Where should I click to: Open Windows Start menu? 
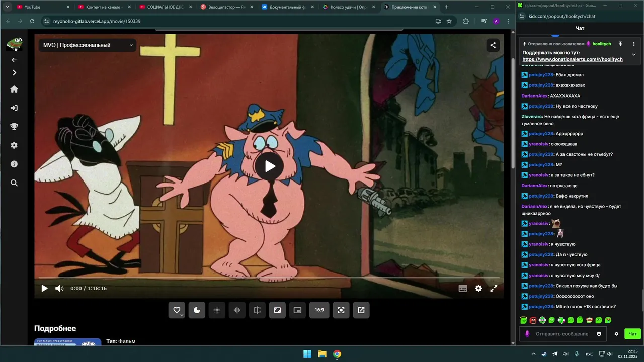tap(307, 354)
